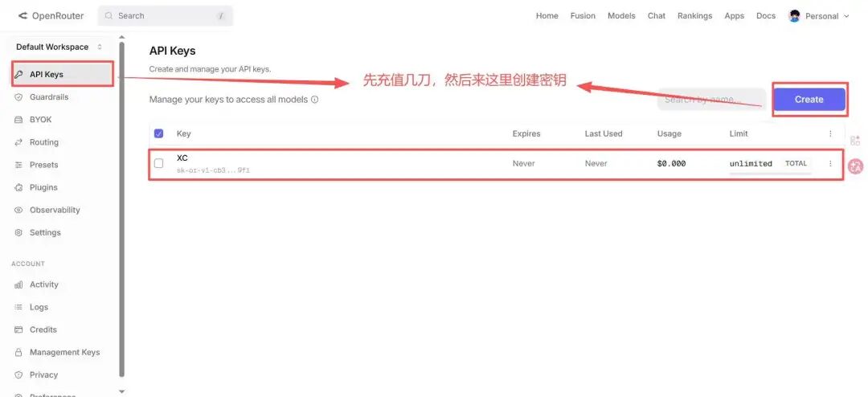Click the Credits card icon

18,329
